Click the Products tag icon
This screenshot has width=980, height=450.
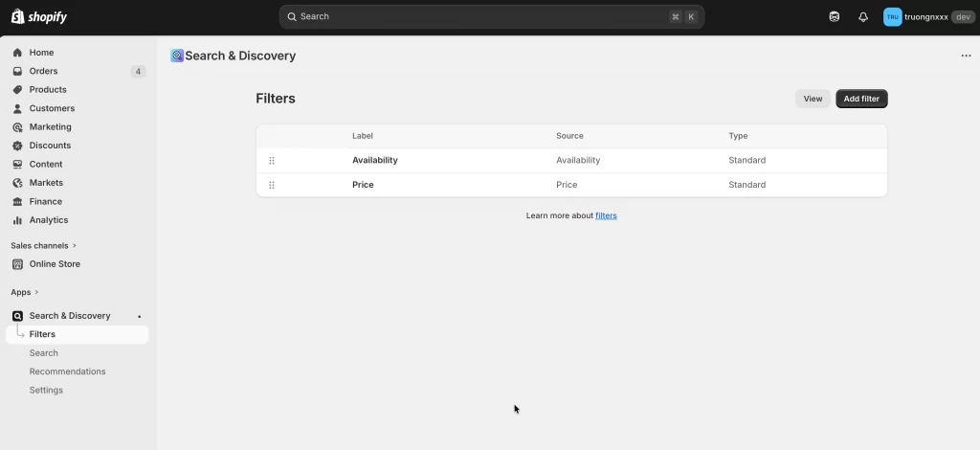click(x=17, y=89)
